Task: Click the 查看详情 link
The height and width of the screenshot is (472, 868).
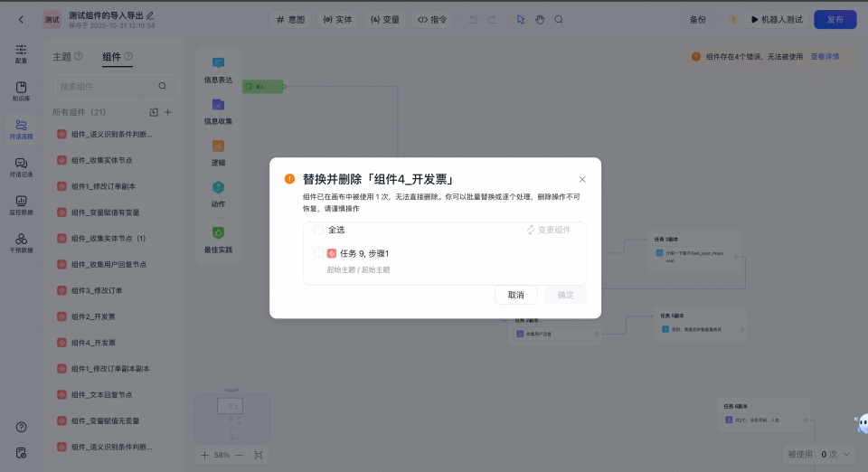Action: (824, 56)
